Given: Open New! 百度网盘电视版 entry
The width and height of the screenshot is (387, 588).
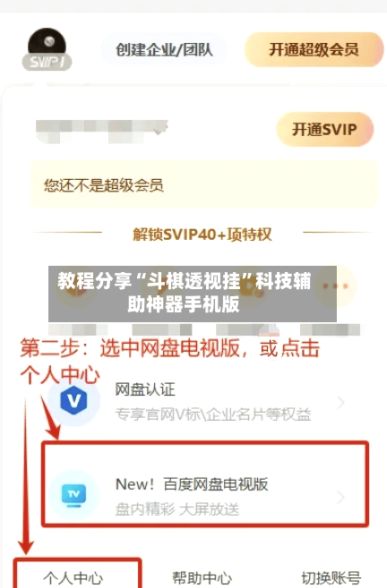Looking at the screenshot, I should point(204,484).
